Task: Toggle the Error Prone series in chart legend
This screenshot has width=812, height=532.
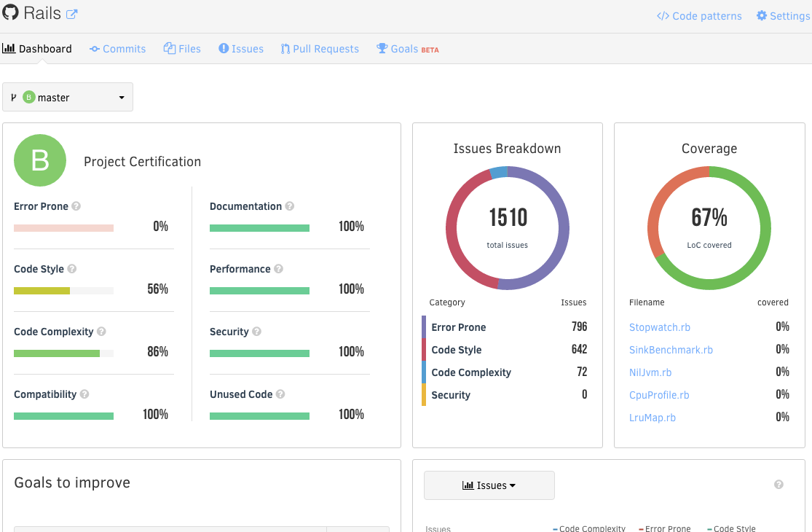Action: 664,528
